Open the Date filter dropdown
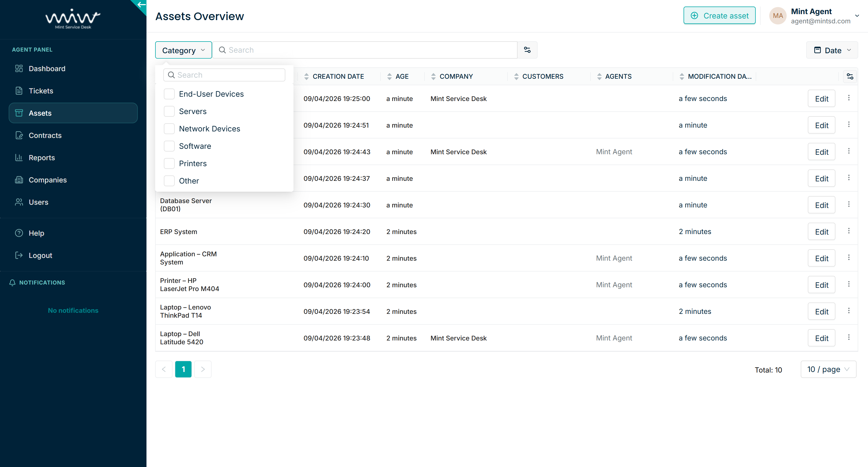This screenshot has height=467, width=868. [832, 50]
